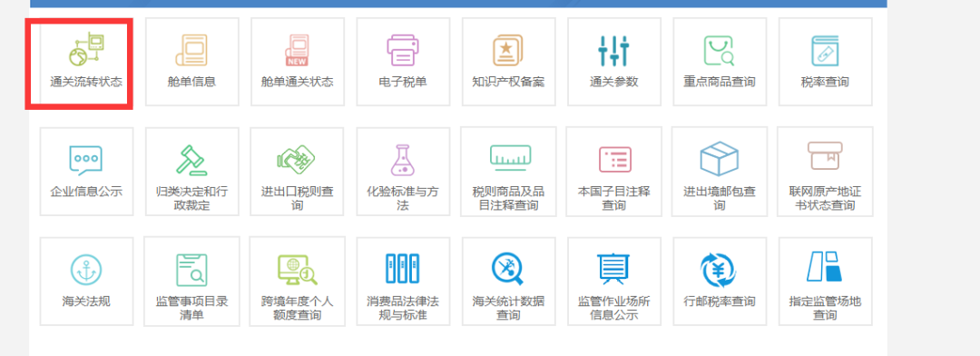Click the 消费品法律法规与标准 binders icon
The width and height of the screenshot is (980, 356).
coord(403,269)
